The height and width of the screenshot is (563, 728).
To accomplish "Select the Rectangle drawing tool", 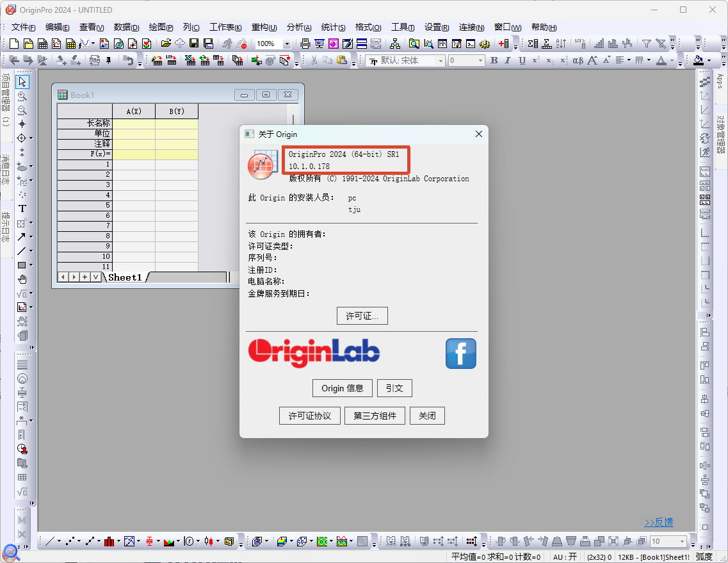I will [x=21, y=265].
